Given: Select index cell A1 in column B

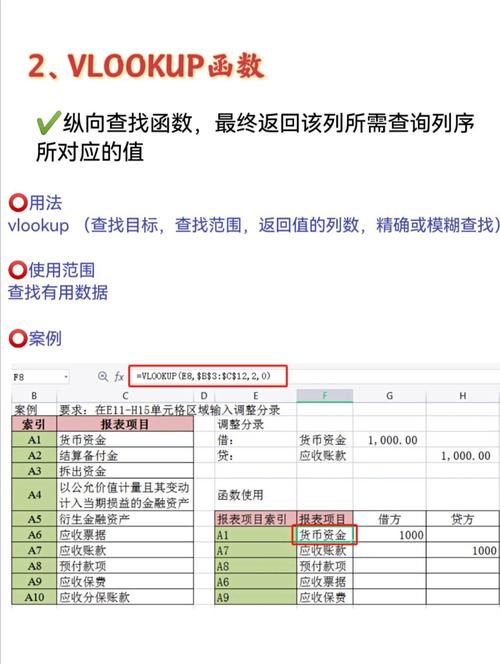Looking at the screenshot, I should point(34,440).
